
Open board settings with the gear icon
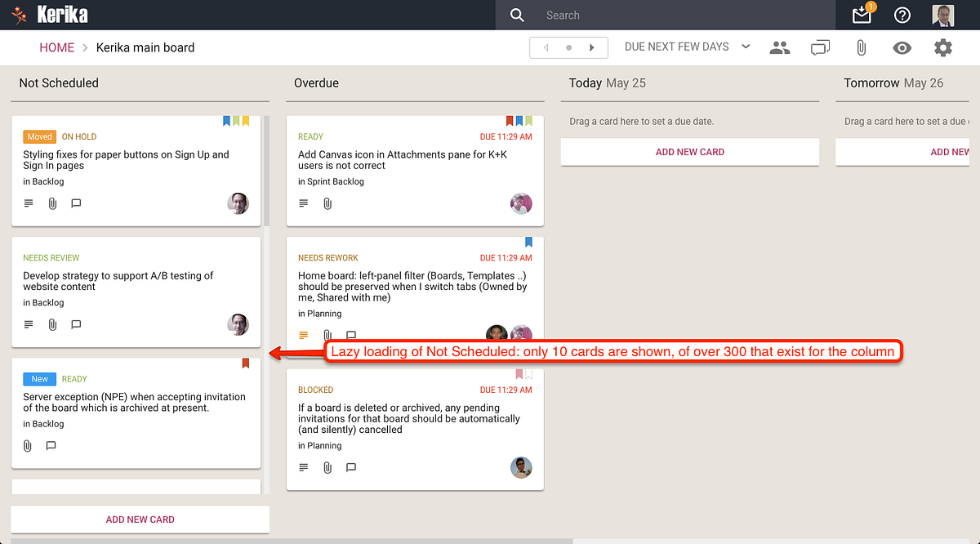pos(942,47)
